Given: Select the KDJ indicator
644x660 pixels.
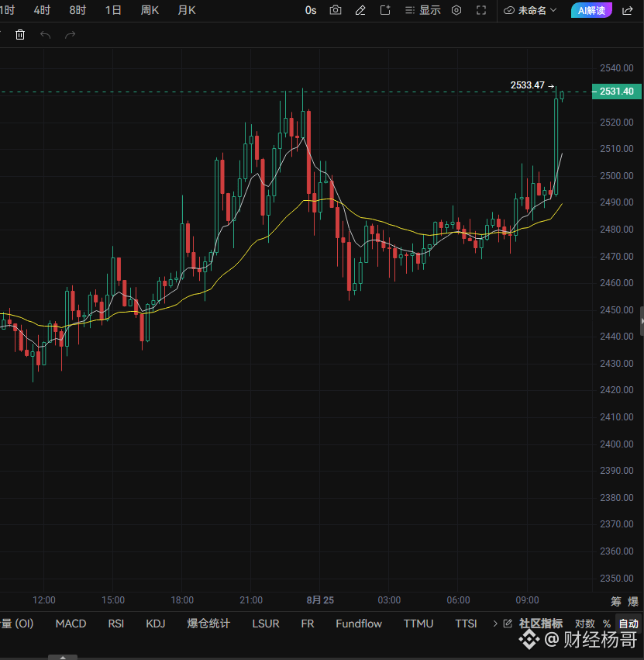Looking at the screenshot, I should pos(156,624).
